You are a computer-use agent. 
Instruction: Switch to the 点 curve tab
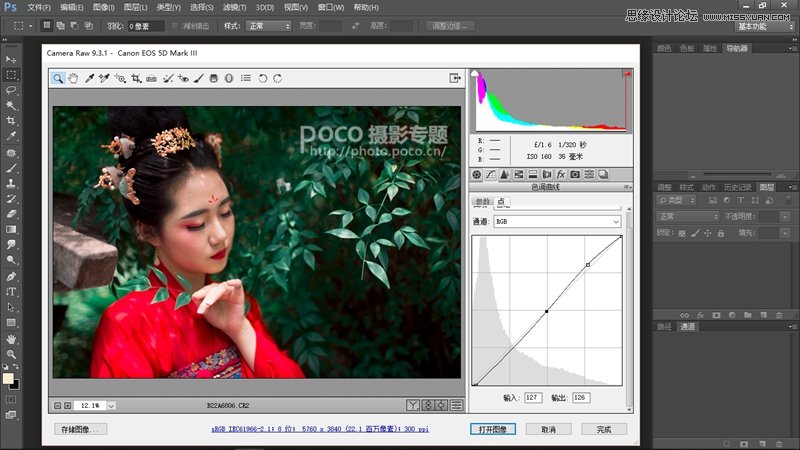(x=502, y=202)
